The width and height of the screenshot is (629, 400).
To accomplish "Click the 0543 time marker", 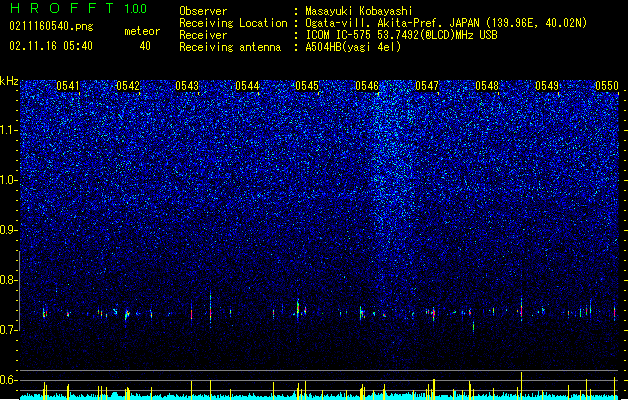I will tap(187, 86).
